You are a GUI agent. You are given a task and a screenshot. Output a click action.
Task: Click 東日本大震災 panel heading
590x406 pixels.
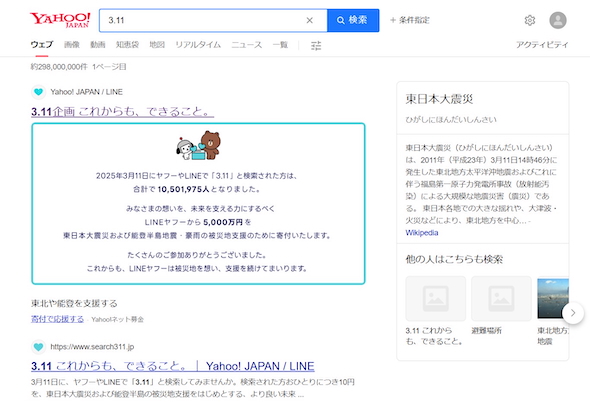[439, 99]
